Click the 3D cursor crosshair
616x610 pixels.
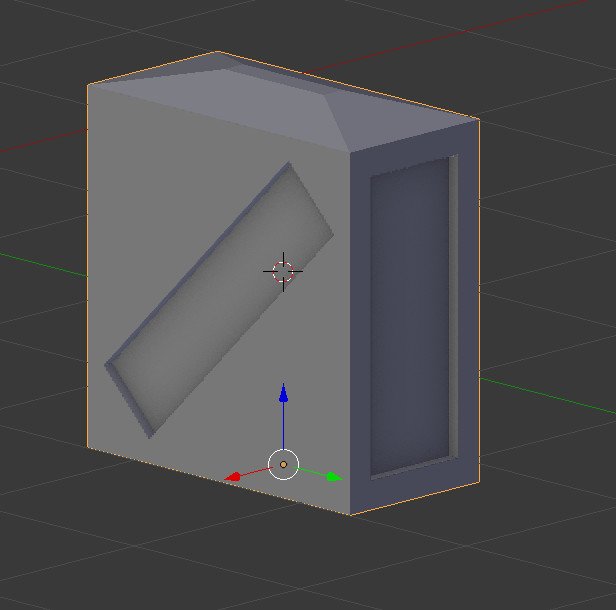pos(282,271)
